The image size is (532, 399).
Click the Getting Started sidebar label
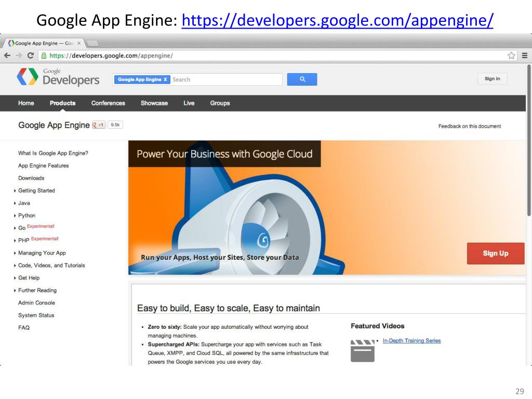[x=37, y=191]
